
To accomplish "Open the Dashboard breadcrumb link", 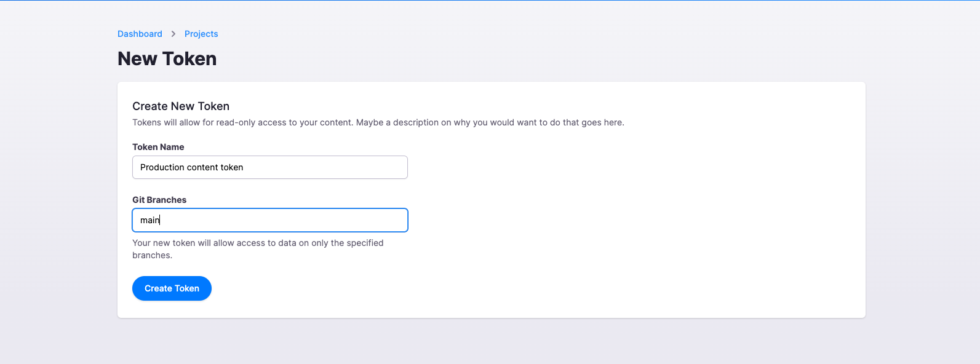I will 140,34.
